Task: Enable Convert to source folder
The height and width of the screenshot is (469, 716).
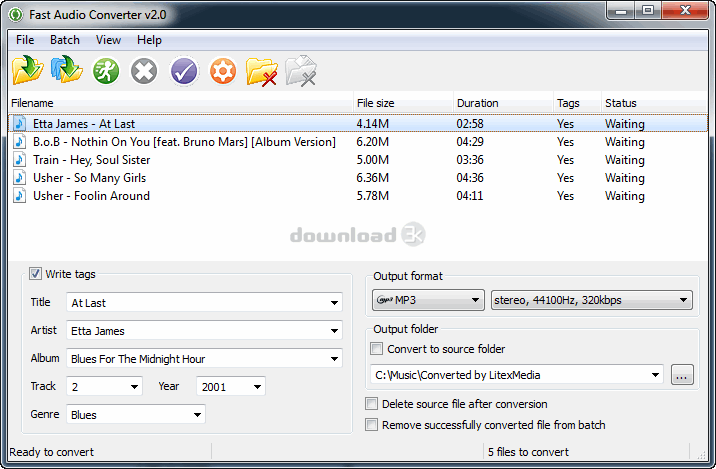Action: [376, 348]
